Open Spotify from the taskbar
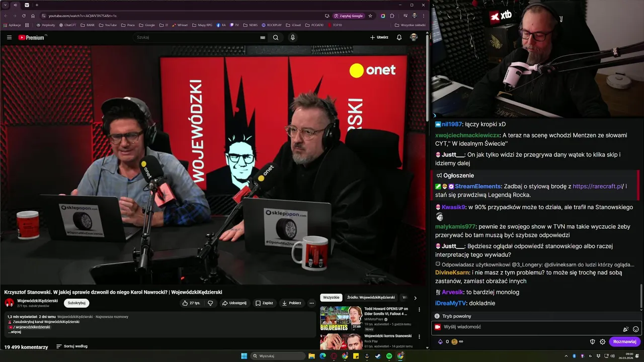 [389, 356]
